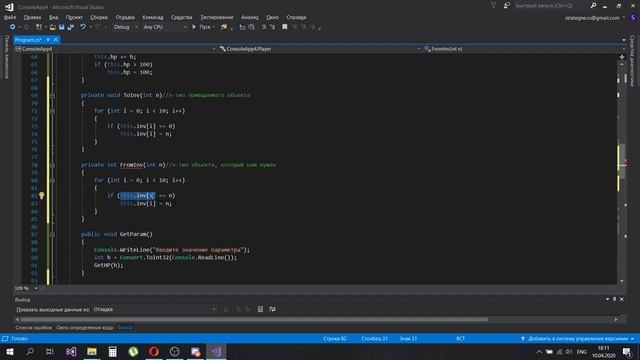Open the Средства menu
This screenshot has width=640, height=360.
[182, 17]
